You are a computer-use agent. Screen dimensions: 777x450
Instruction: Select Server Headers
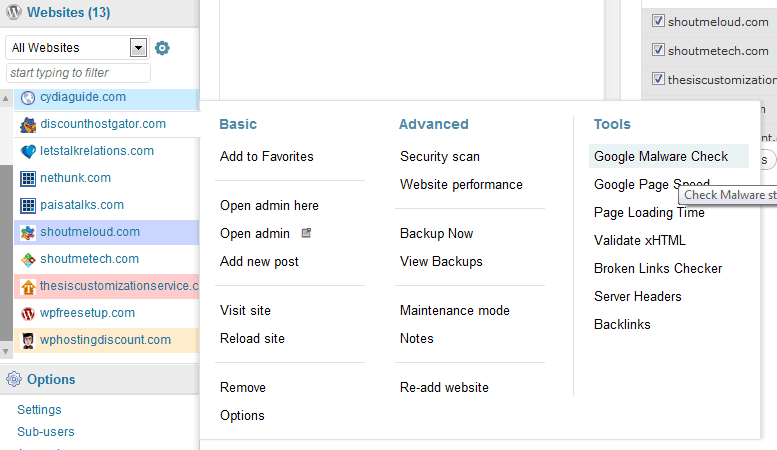pyautogui.click(x=638, y=296)
